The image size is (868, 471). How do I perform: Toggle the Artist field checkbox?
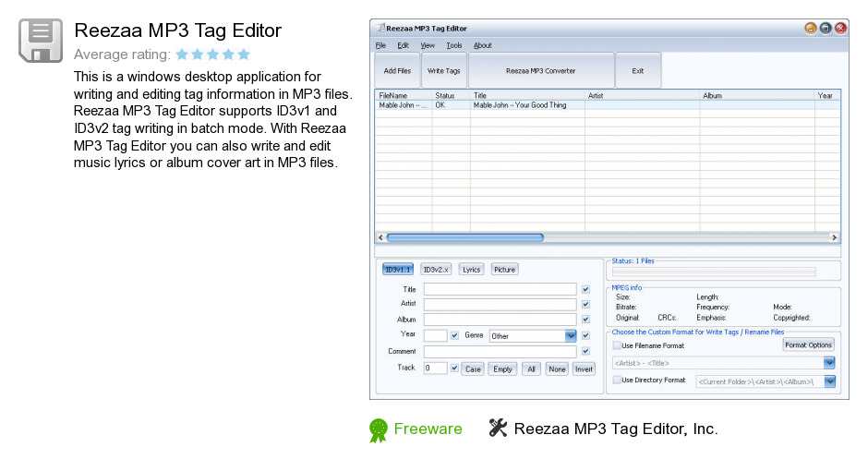point(585,305)
